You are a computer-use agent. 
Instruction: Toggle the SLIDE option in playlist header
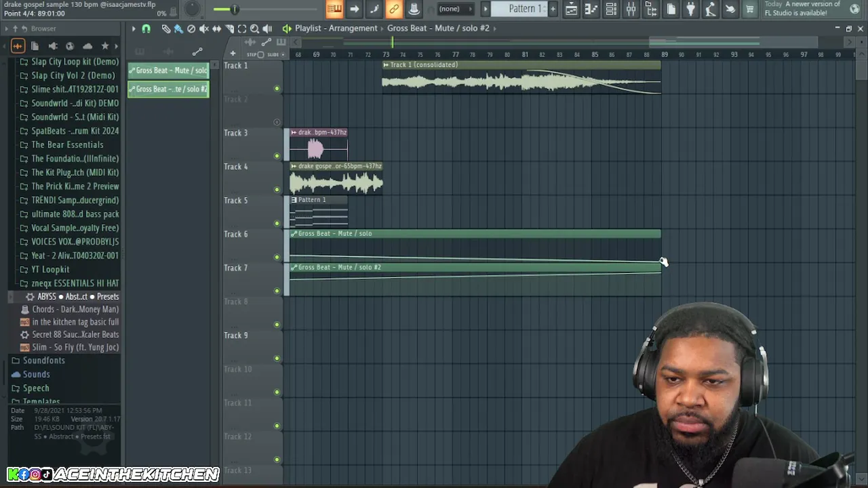pyautogui.click(x=273, y=54)
